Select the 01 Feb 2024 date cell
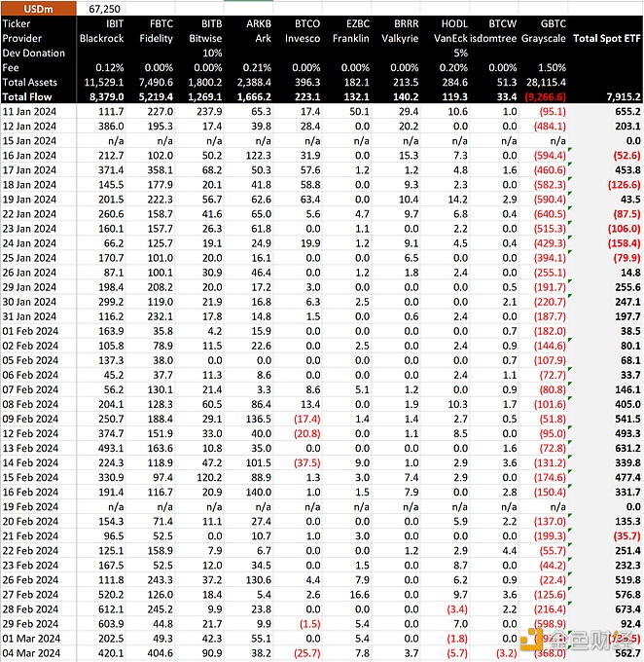This screenshot has width=644, height=662. (30, 331)
